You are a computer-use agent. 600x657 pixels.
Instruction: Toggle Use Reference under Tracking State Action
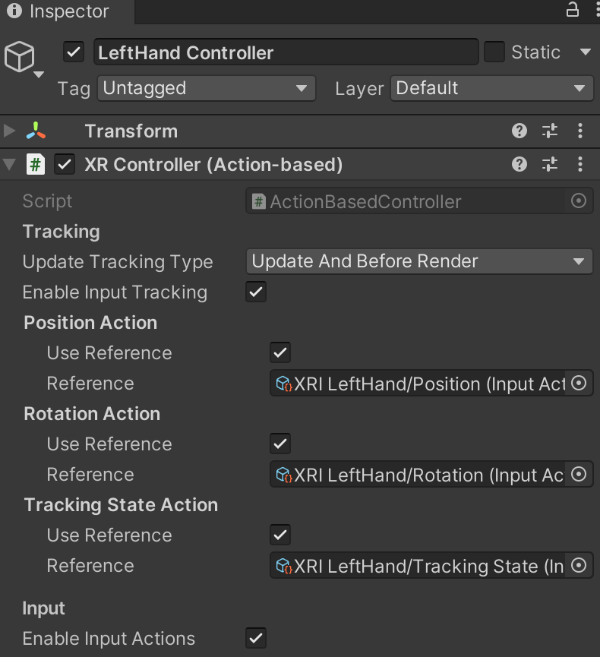point(280,535)
